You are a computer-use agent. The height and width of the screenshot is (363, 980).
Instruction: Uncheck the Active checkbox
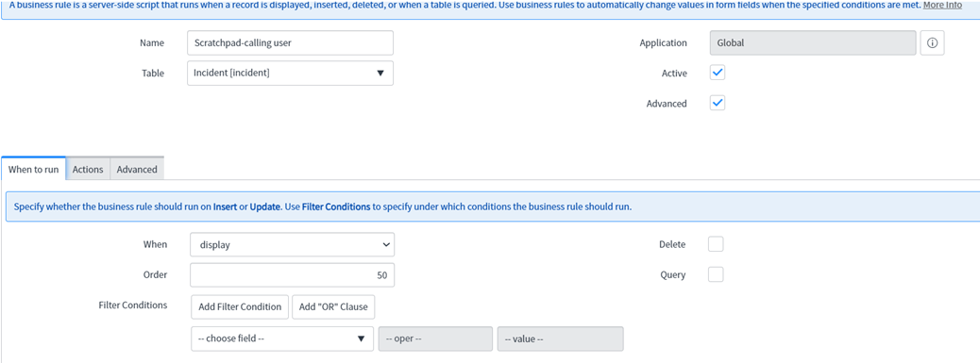tap(718, 73)
